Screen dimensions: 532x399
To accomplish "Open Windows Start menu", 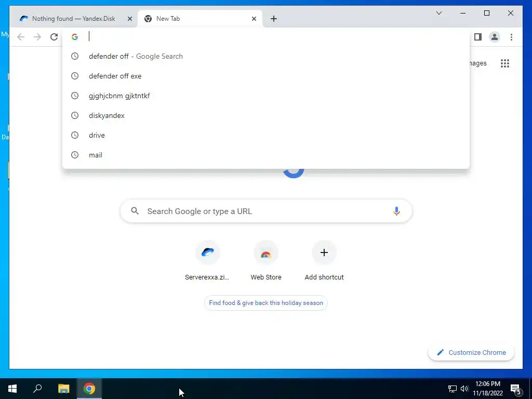I will [x=12, y=389].
